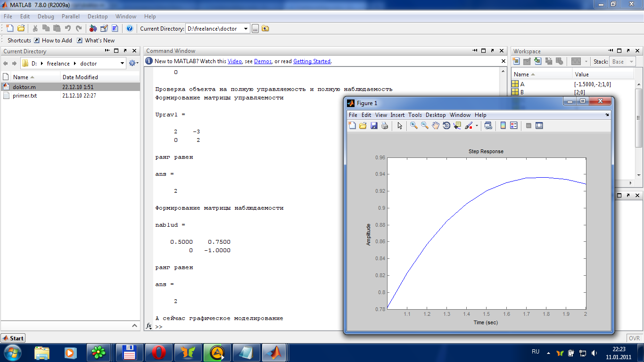Activate the Pan tool on the figure toolbar

[436, 125]
